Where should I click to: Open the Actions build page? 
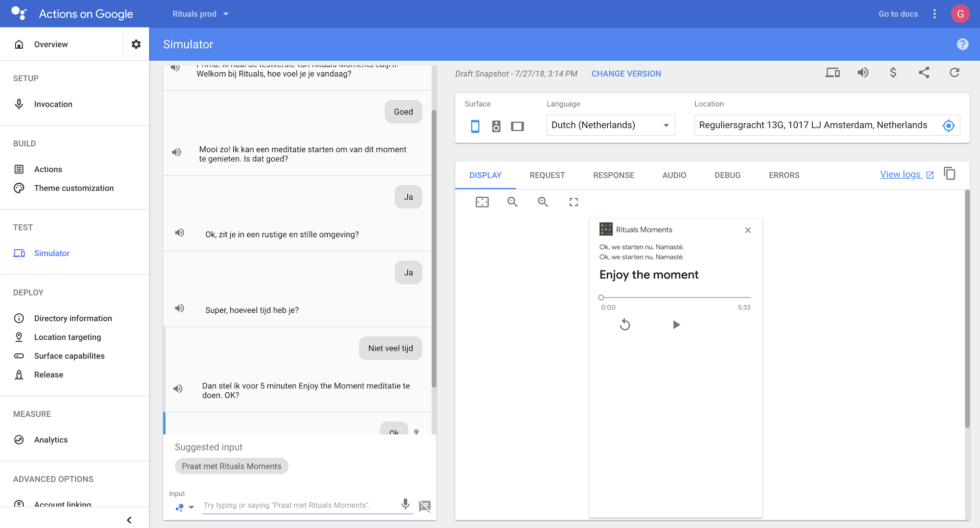48,169
